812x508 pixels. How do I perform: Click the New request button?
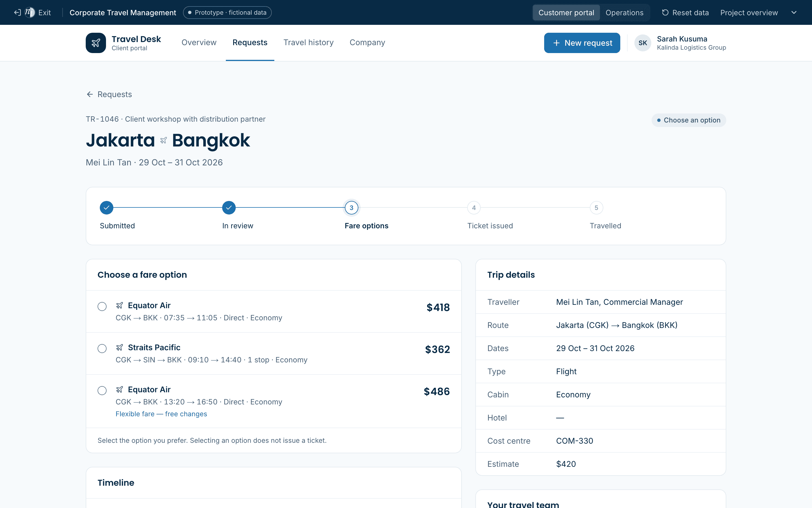pos(582,43)
